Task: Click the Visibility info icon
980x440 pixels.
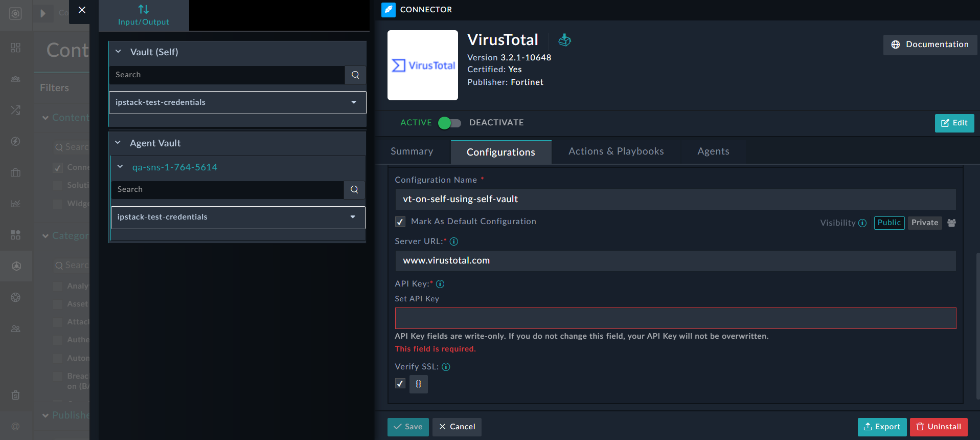Action: pyautogui.click(x=862, y=223)
